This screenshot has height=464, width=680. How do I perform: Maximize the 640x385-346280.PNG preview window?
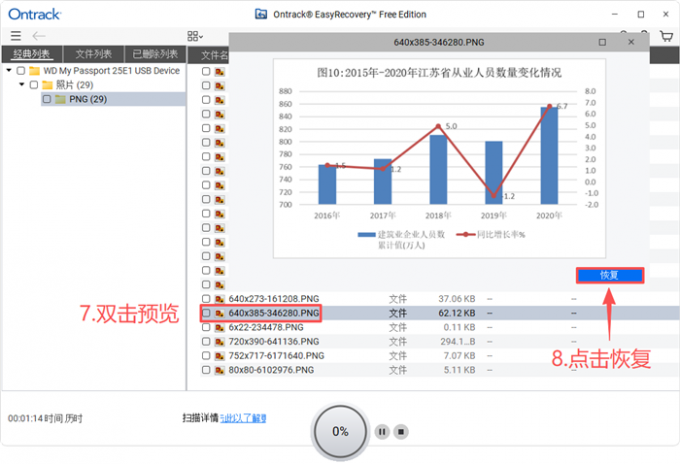click(x=602, y=42)
